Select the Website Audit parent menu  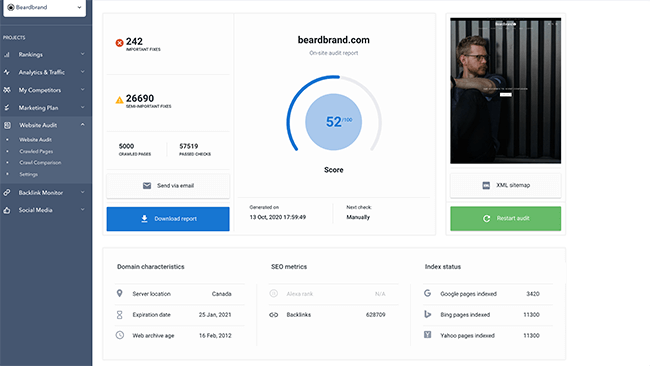click(38, 125)
